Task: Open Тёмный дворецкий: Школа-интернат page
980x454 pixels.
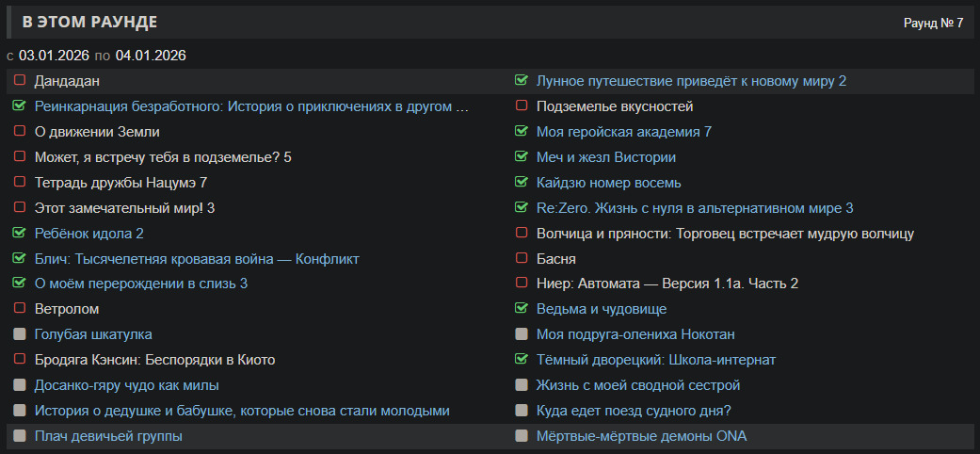Action: tap(655, 360)
